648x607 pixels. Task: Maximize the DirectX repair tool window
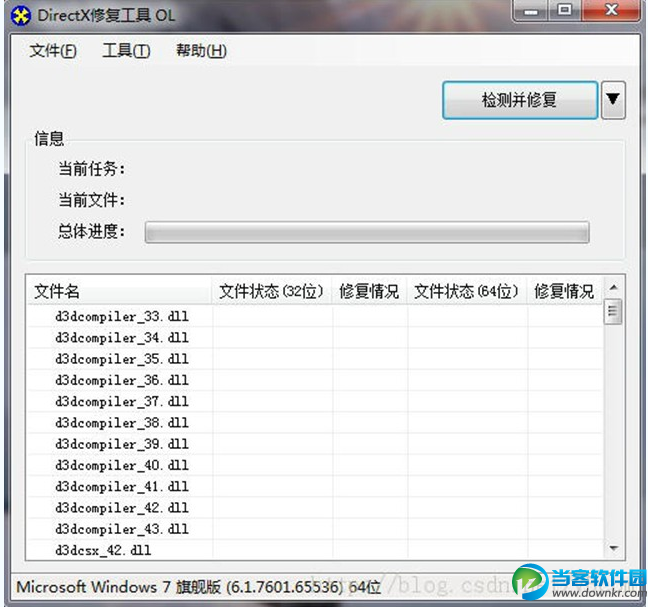pyautogui.click(x=565, y=10)
